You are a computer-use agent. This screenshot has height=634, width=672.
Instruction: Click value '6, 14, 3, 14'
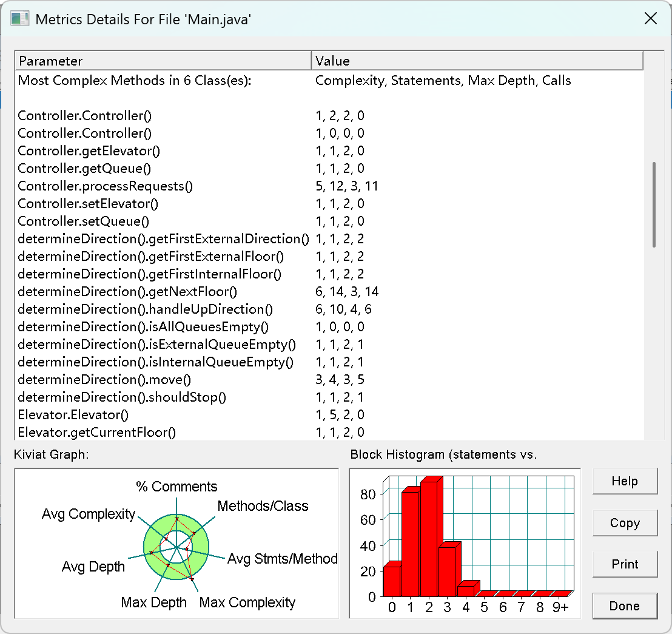(x=347, y=291)
